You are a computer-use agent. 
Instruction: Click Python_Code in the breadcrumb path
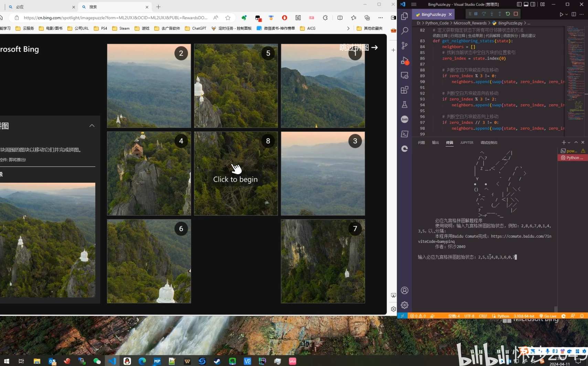click(437, 23)
